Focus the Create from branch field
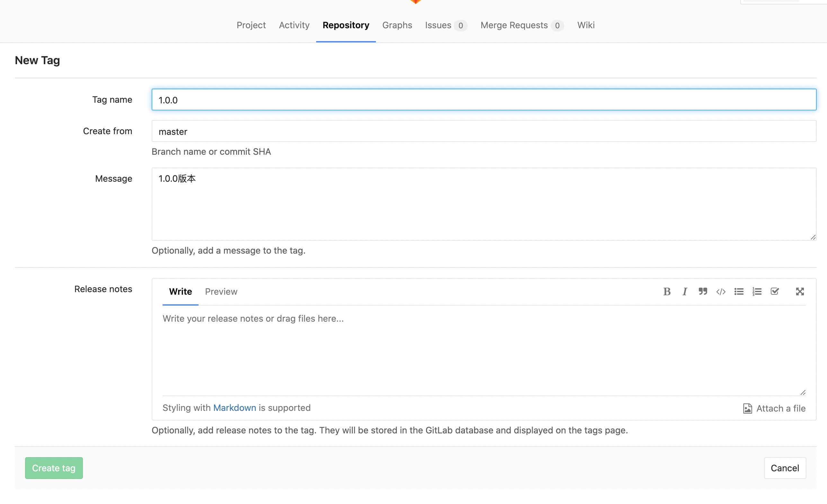This screenshot has height=504, width=827. click(484, 131)
